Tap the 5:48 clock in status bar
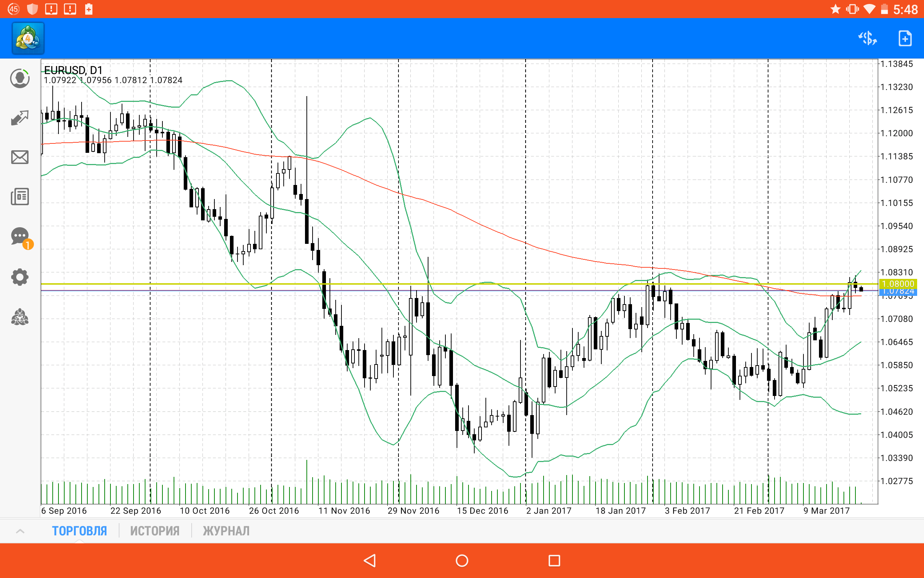 [905, 9]
